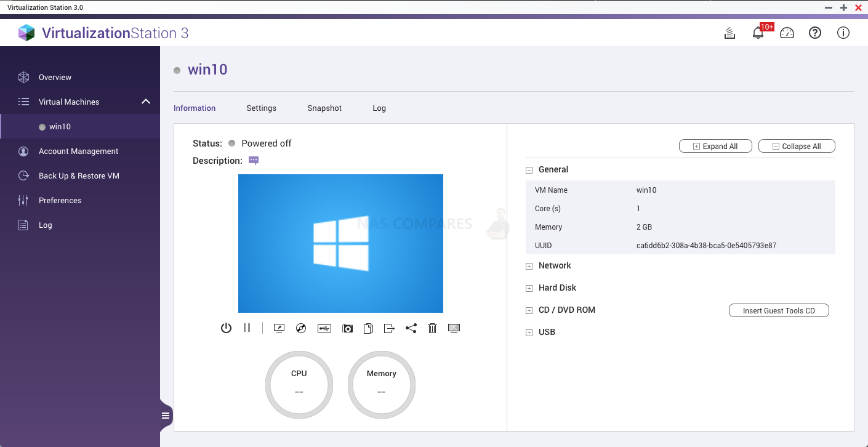
Task: Click the VM Name value win10
Action: pyautogui.click(x=646, y=190)
